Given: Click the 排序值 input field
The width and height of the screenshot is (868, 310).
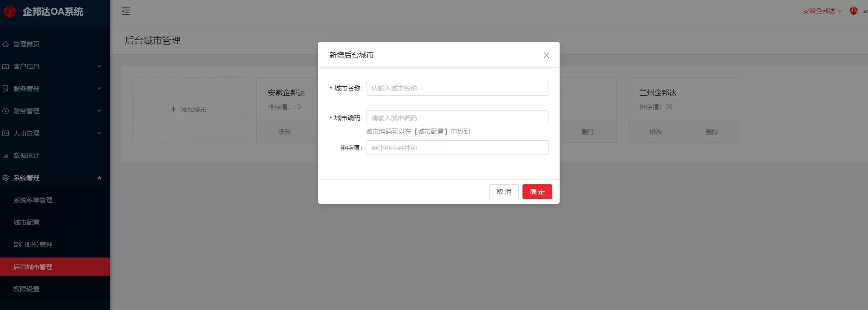Looking at the screenshot, I should (x=457, y=148).
